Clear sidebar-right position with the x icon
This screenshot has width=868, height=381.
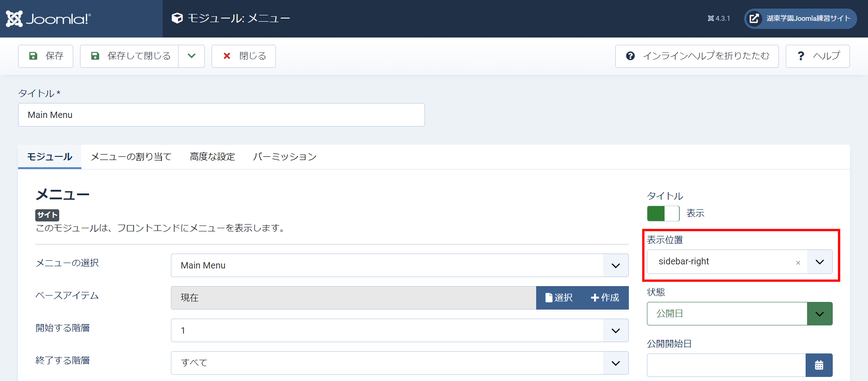pyautogui.click(x=798, y=263)
